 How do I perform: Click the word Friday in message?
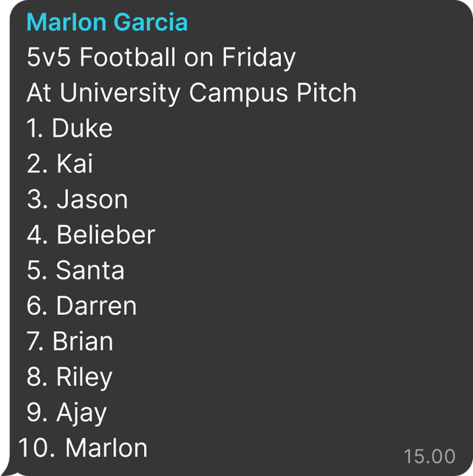[259, 58]
